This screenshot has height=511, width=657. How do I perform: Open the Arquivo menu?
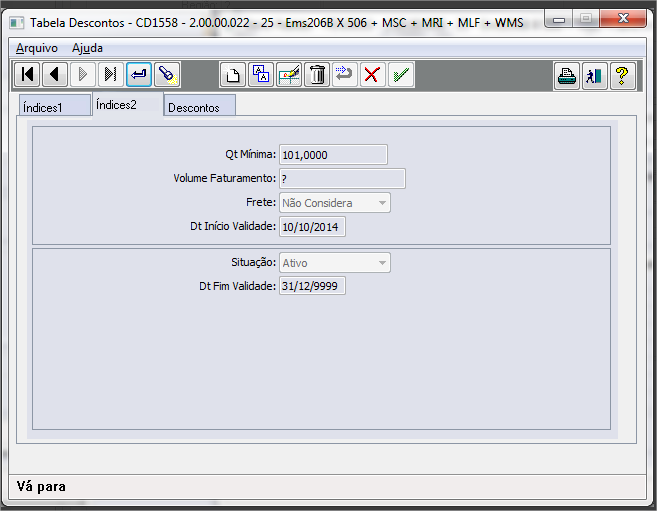(x=37, y=48)
